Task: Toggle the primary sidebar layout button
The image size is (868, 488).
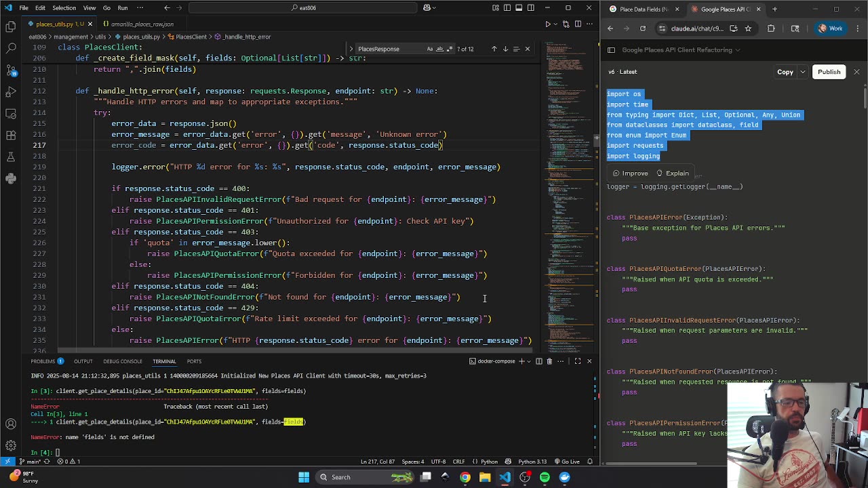Action: 507,7
